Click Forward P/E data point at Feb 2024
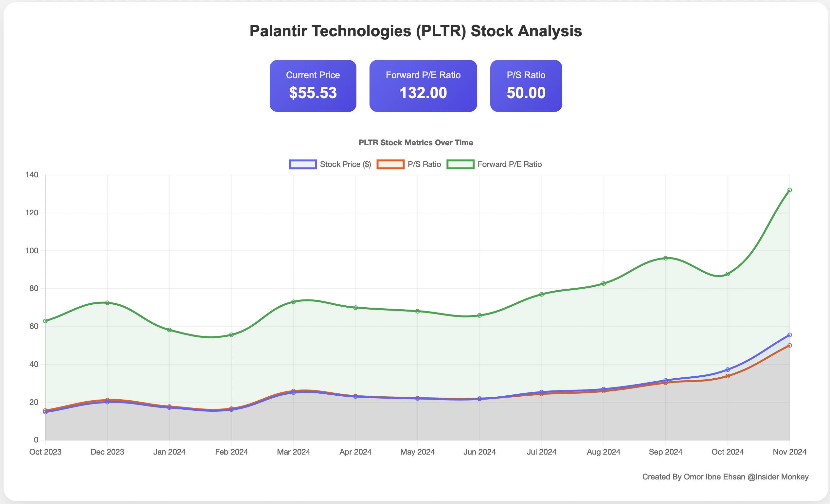The height and width of the screenshot is (504, 830). 231,334
